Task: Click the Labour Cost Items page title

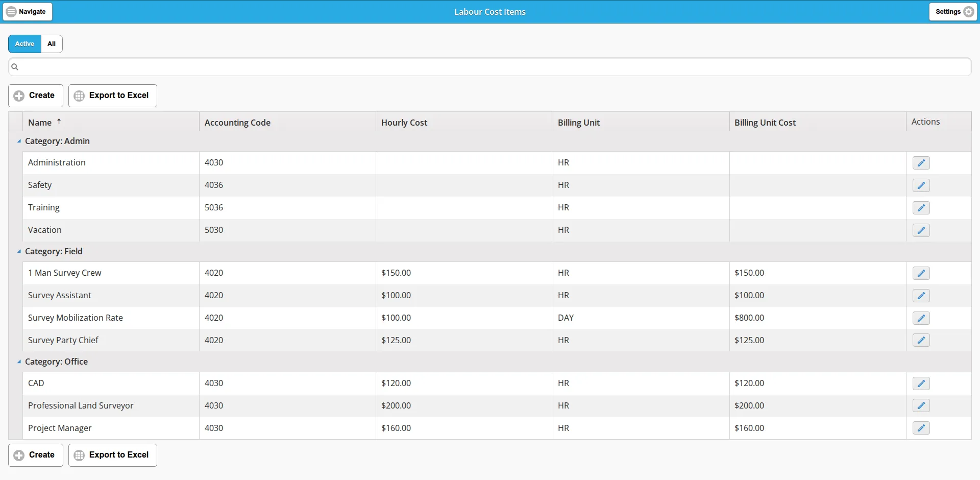Action: [x=489, y=12]
